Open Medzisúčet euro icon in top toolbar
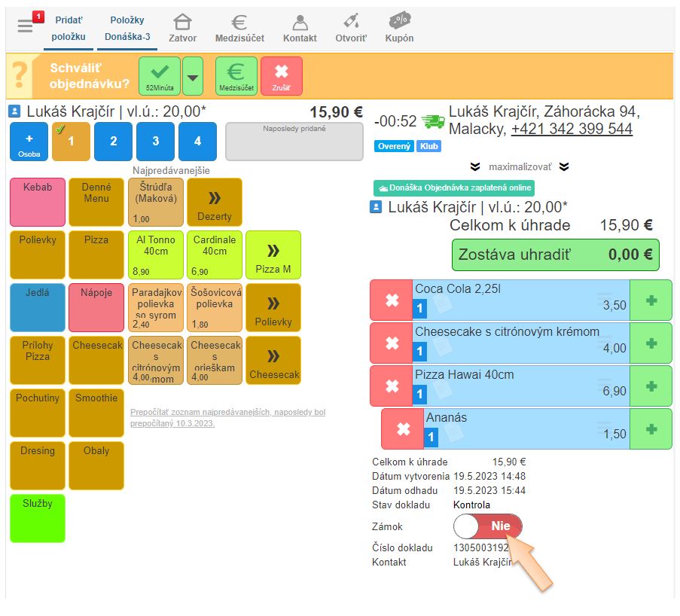 239,28
